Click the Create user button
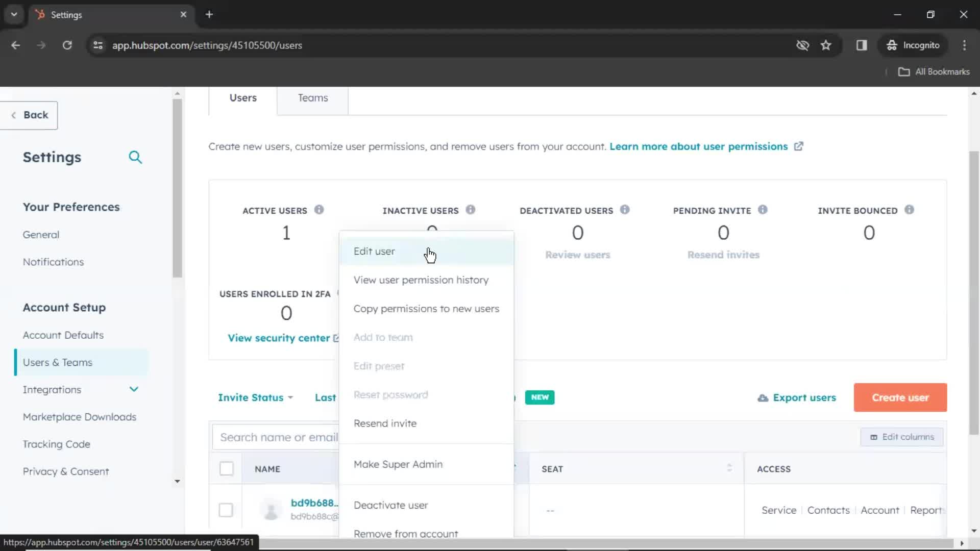980x551 pixels. coord(900,397)
